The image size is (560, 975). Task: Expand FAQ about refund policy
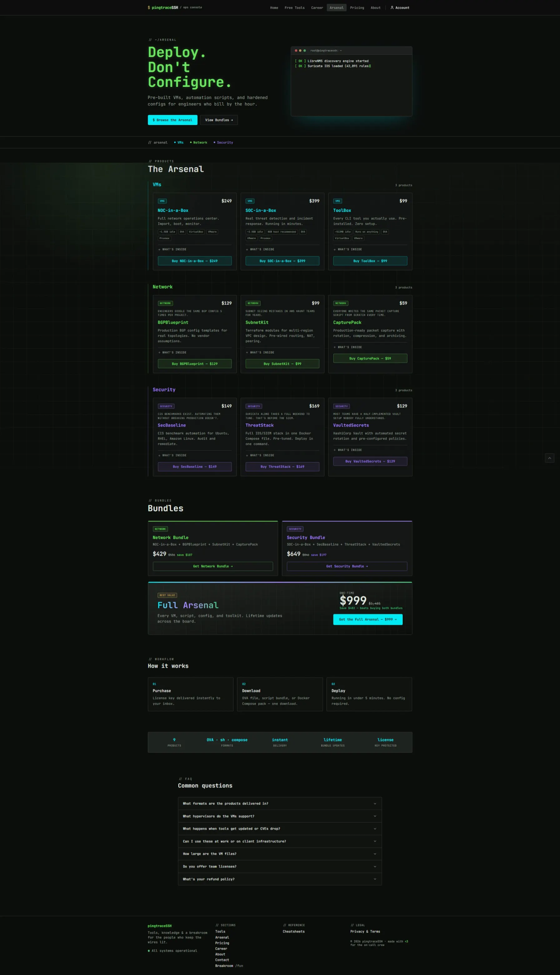[280, 879]
